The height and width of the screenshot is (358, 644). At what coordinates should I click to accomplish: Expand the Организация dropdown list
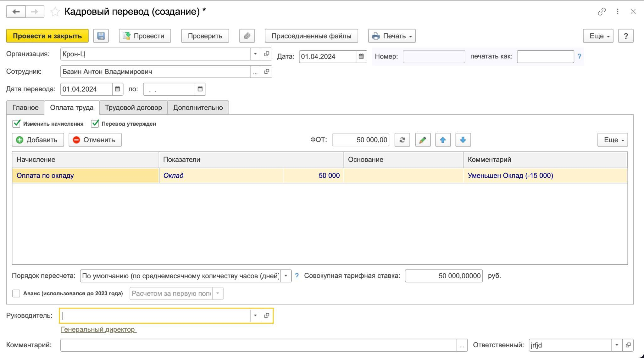[255, 54]
